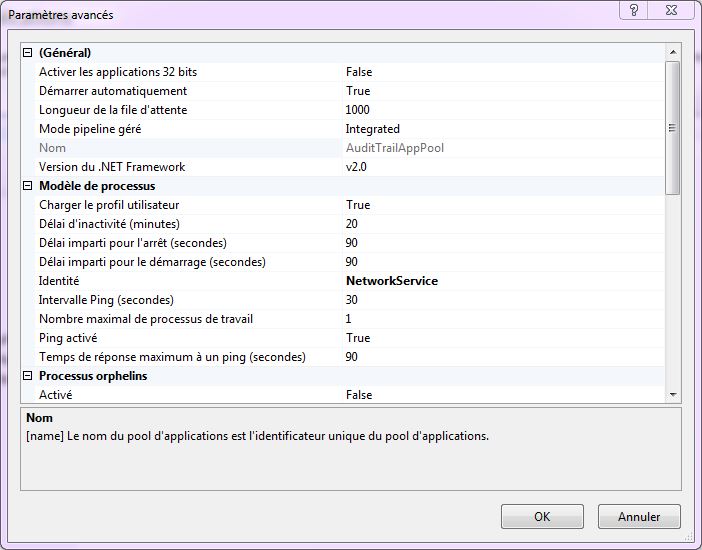The width and height of the screenshot is (702, 550).
Task: Click the Longueur de la file d'attente value
Action: coord(357,110)
